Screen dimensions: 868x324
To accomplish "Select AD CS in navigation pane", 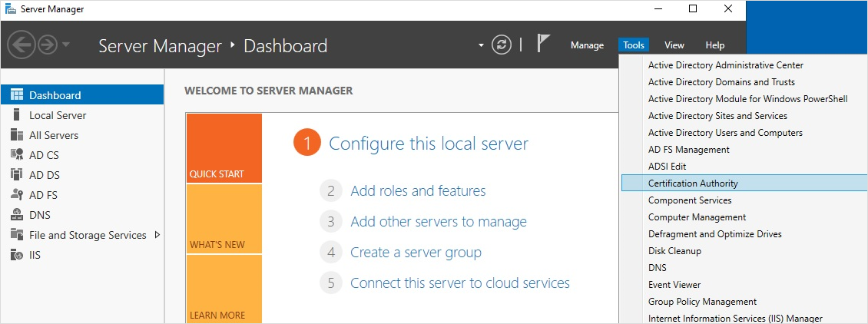I will 82,155.
